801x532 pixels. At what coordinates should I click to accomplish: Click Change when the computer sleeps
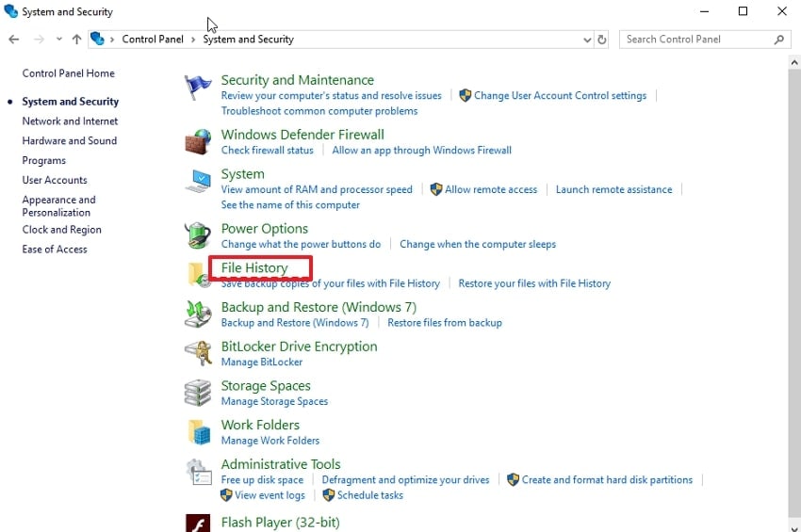point(478,244)
